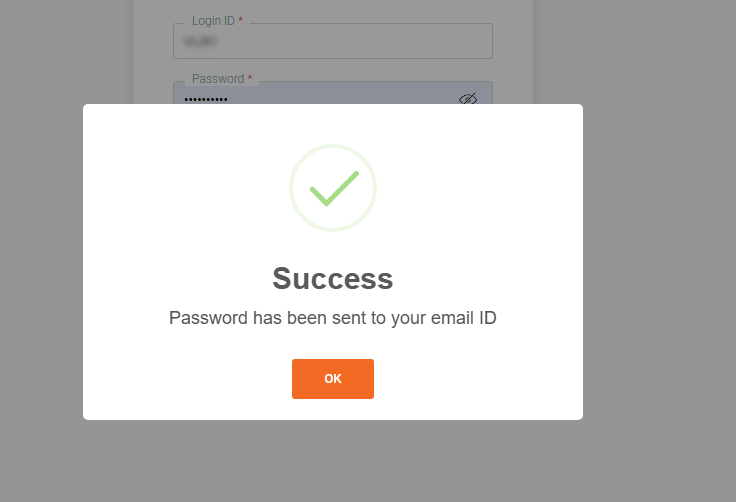Focus the Login ID input field
The width and height of the screenshot is (736, 502).
333,41
